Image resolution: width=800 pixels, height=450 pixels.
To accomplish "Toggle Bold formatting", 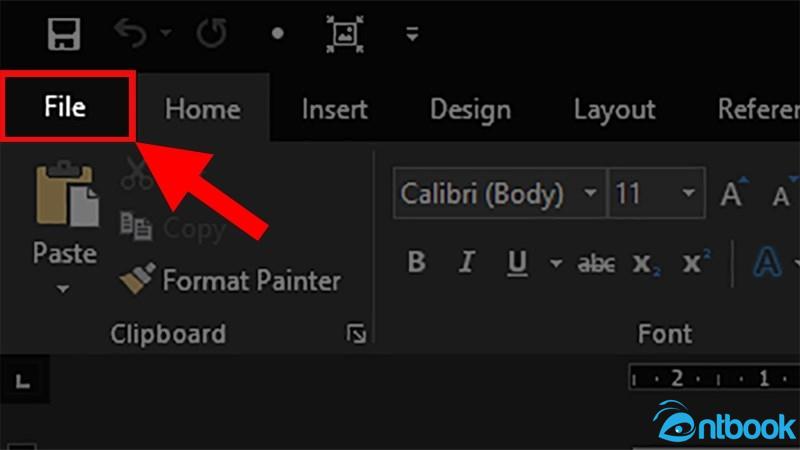I will (417, 262).
